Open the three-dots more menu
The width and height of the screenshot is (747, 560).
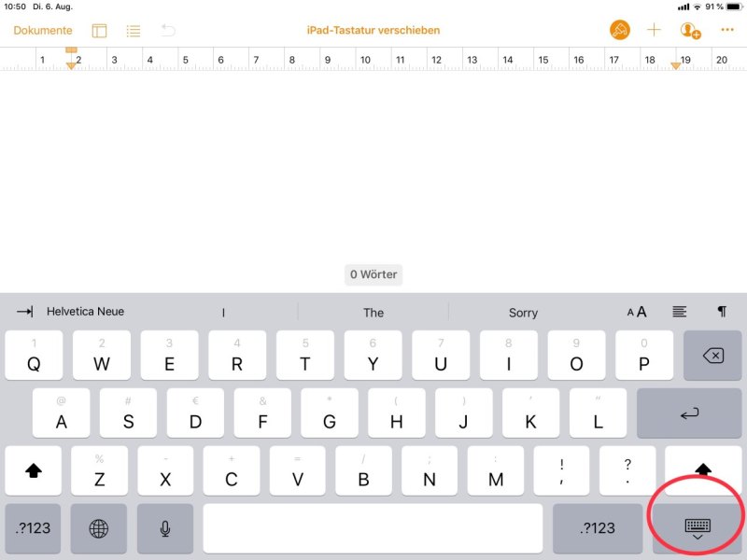click(x=727, y=30)
